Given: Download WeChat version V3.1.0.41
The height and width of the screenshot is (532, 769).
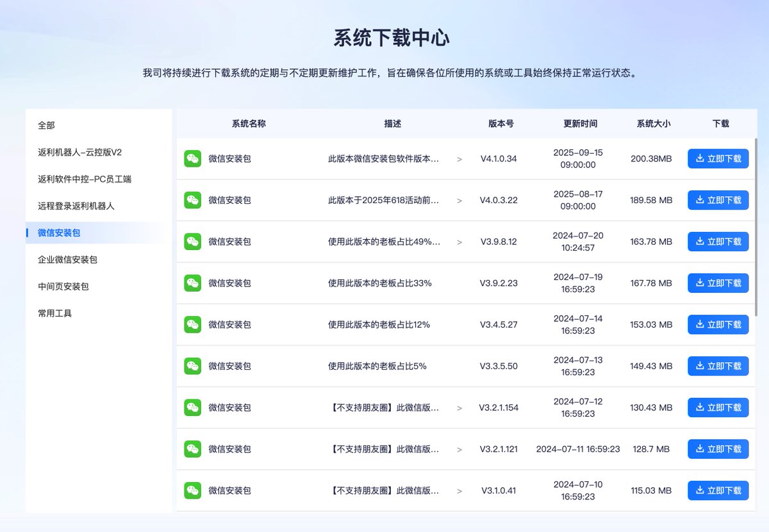Looking at the screenshot, I should (x=718, y=490).
